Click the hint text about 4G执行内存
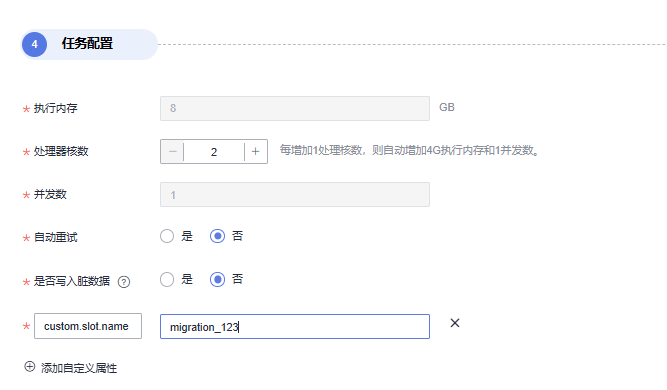This screenshot has height=390, width=667. pos(410,150)
